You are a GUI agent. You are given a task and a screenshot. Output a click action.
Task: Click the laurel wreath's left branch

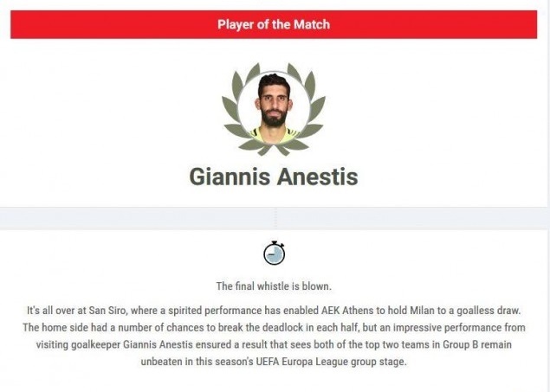pyautogui.click(x=236, y=106)
